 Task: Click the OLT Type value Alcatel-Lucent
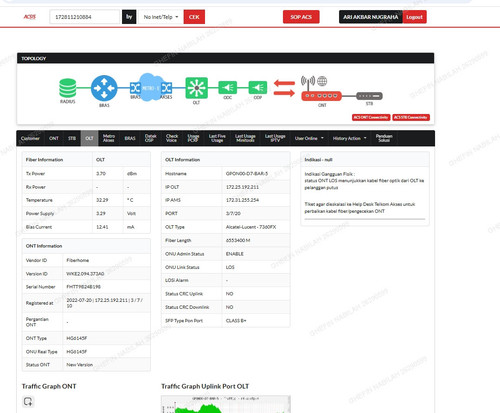(x=251, y=227)
